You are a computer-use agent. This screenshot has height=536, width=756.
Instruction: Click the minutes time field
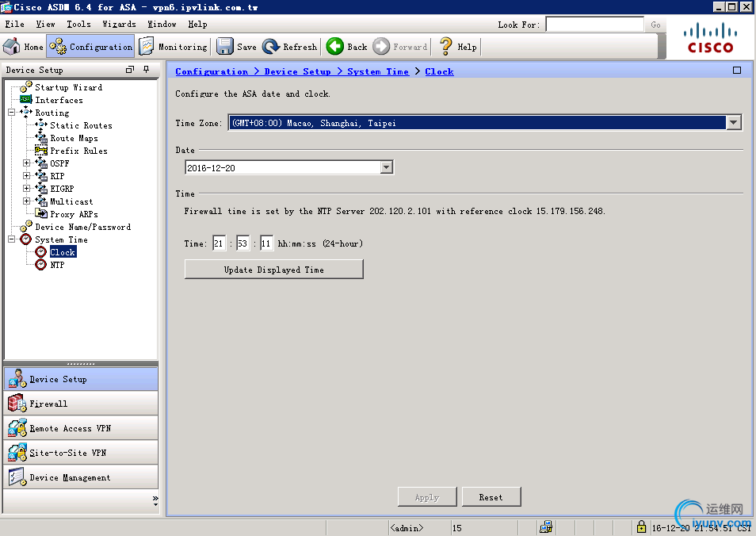point(242,243)
